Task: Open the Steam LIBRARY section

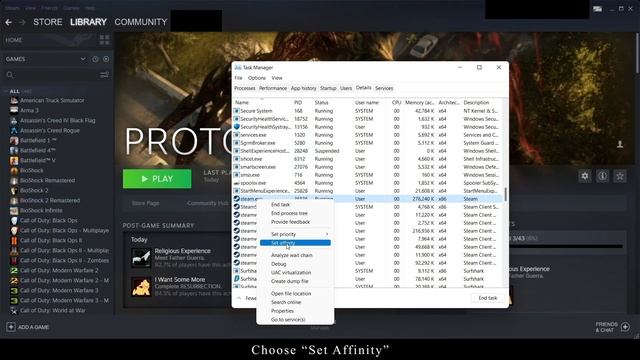Action: coord(88,22)
